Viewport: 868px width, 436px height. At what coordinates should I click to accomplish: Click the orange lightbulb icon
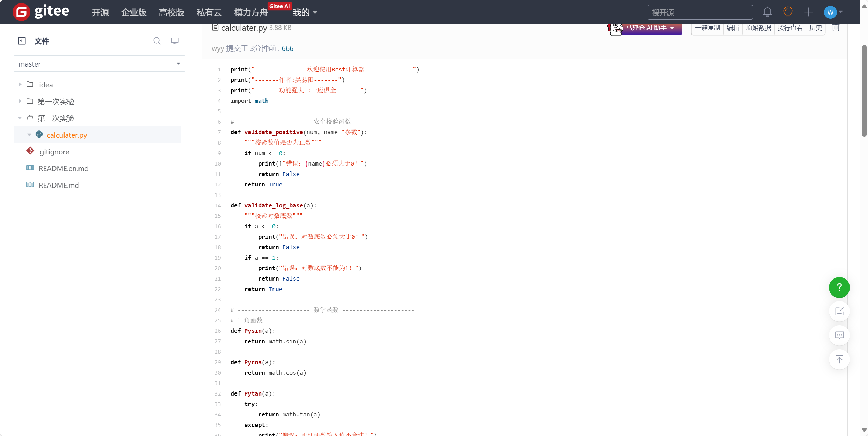click(x=788, y=13)
